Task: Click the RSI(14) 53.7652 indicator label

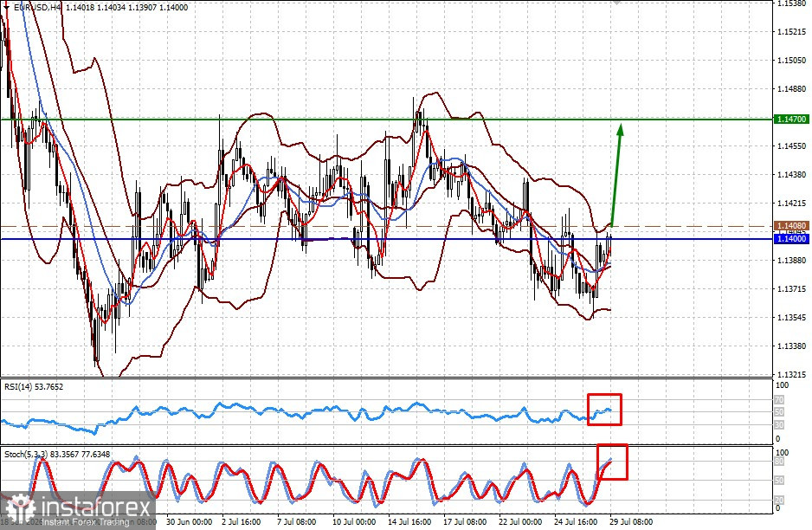Action: tap(34, 386)
